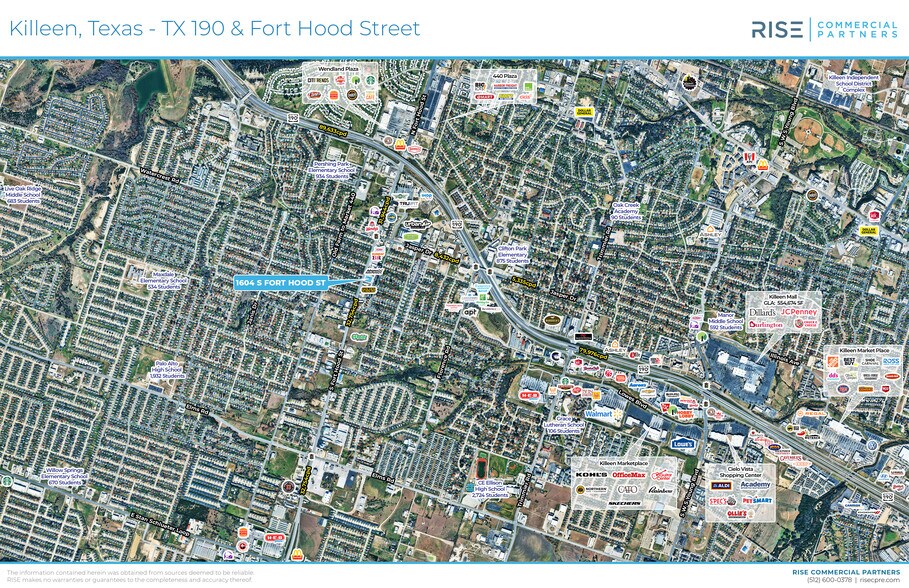The height and width of the screenshot is (588, 909).
Task: Click the Live Oak Ridge Middle School label
Action: coord(23,194)
